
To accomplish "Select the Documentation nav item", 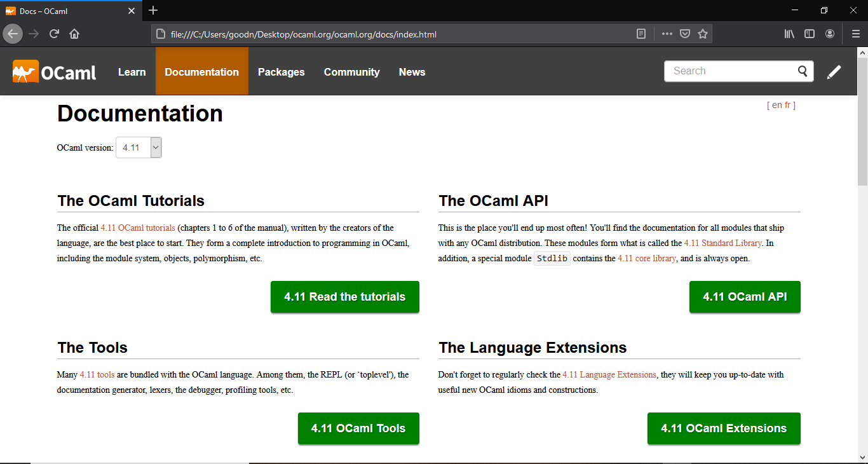I will coord(202,72).
